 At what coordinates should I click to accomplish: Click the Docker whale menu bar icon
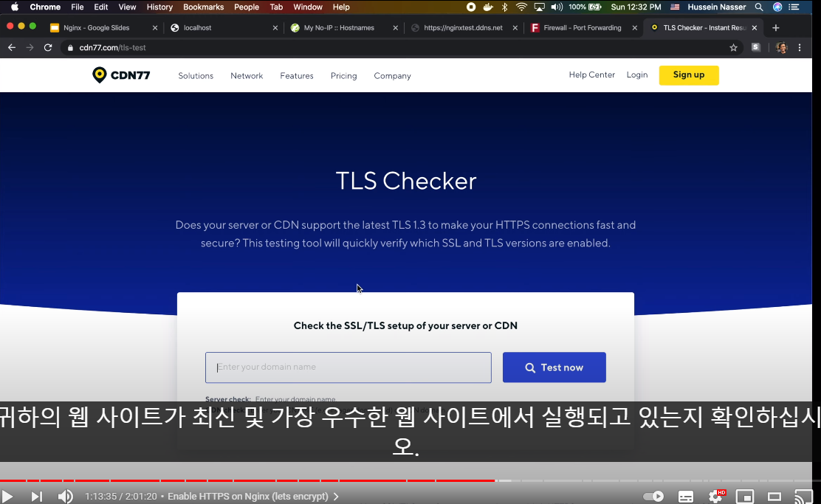(488, 7)
